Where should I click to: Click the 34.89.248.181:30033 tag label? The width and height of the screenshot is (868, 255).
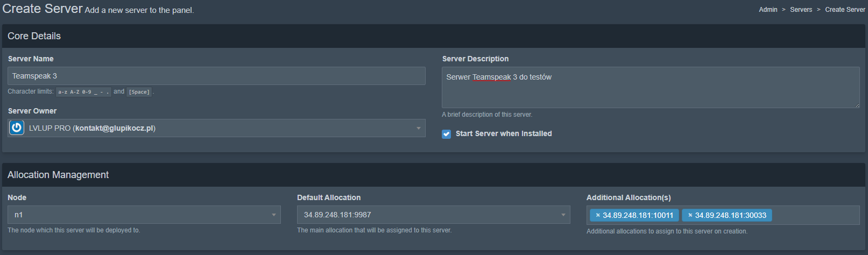point(730,215)
